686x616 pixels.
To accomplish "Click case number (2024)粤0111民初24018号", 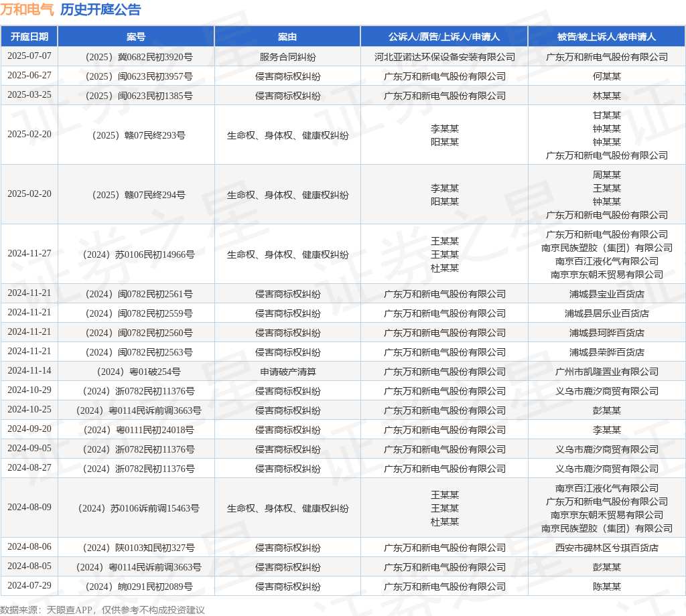I will 139,430.
